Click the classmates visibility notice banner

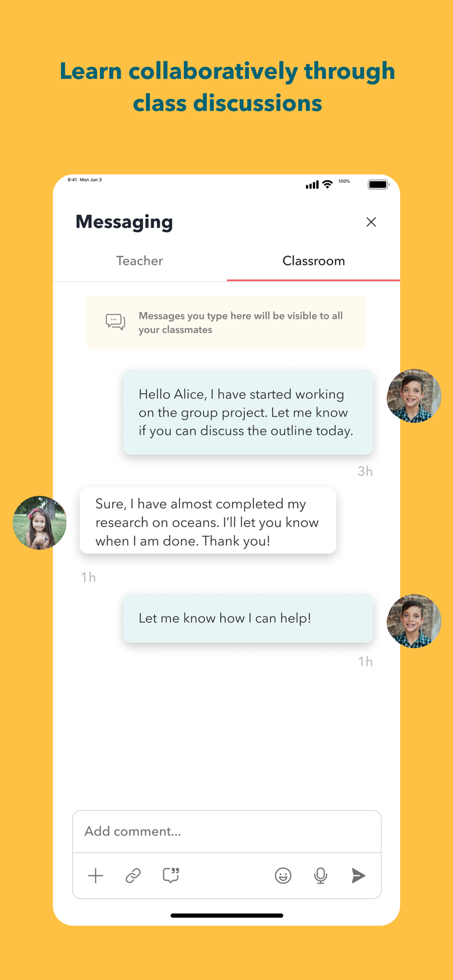tap(226, 322)
